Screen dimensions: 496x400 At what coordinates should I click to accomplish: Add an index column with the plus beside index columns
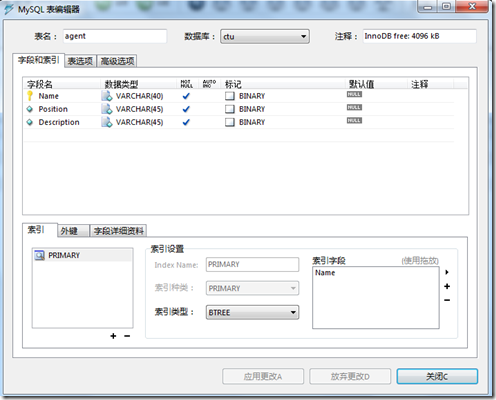[447, 286]
